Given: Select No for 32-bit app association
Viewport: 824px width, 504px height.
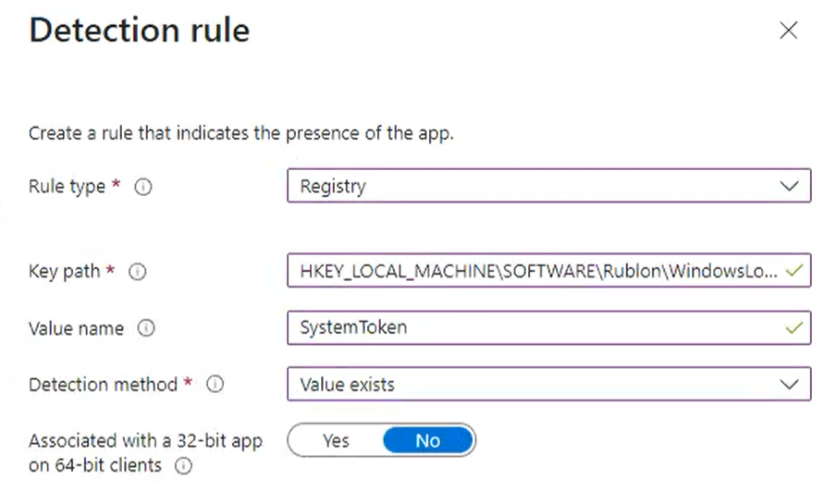Looking at the screenshot, I should [427, 441].
